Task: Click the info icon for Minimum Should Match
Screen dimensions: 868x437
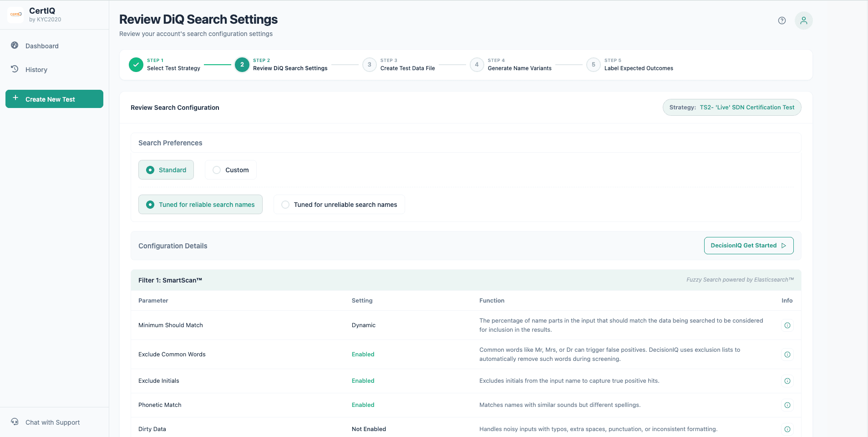Action: tap(787, 325)
